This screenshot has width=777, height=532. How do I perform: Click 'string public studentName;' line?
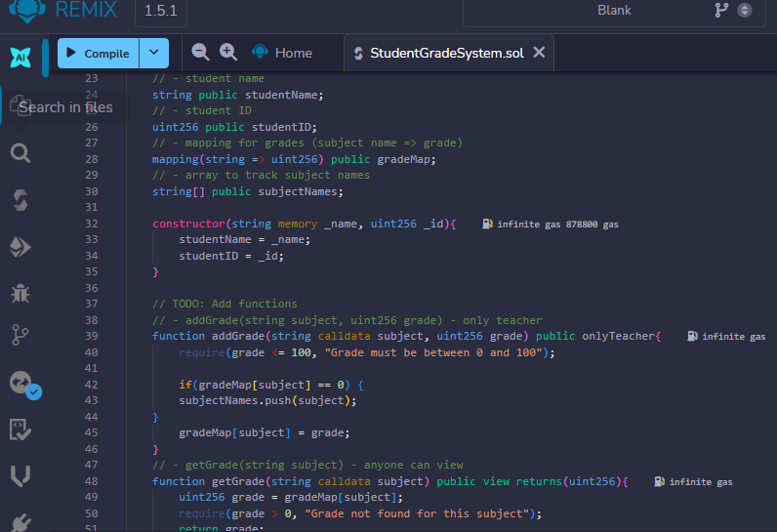point(238,95)
